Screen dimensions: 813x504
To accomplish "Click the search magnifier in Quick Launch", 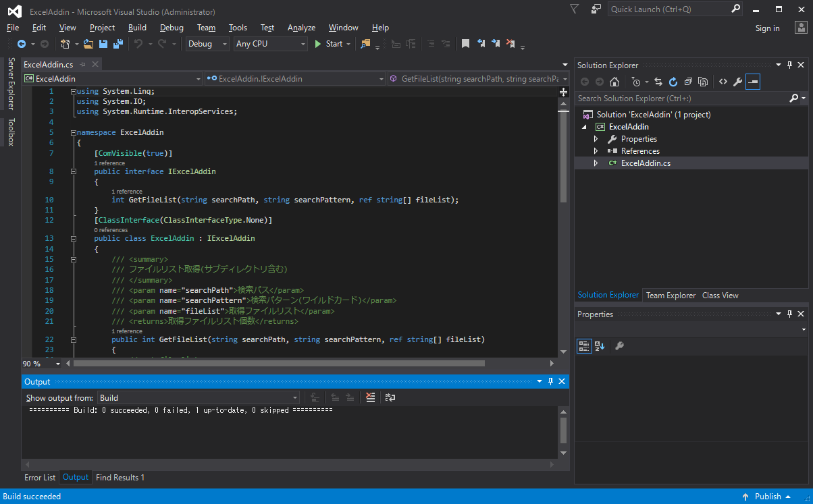I will coord(736,9).
